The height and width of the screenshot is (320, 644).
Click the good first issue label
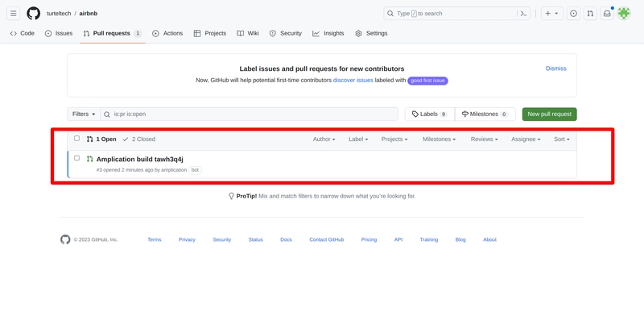(427, 81)
